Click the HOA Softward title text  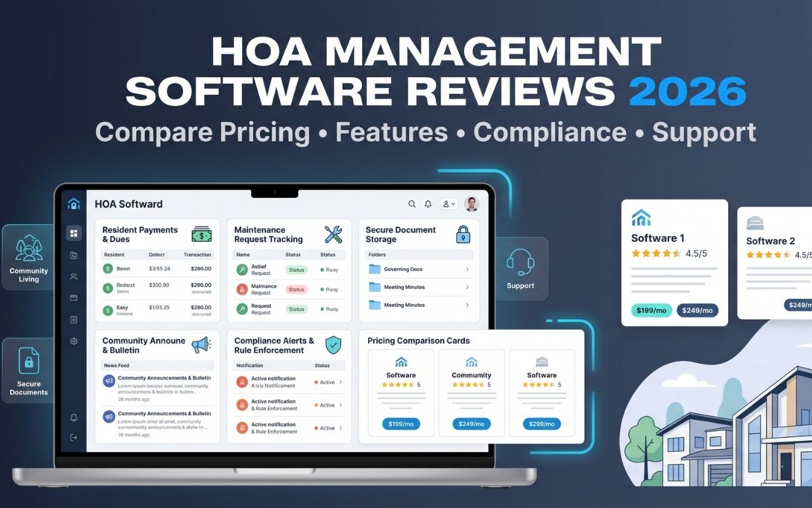(x=129, y=204)
